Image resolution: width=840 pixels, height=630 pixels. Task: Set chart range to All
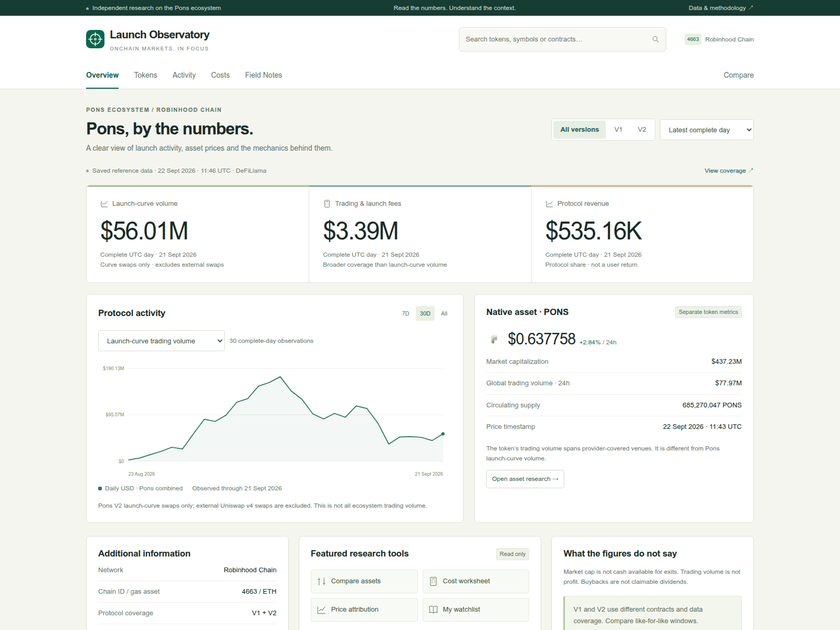444,313
